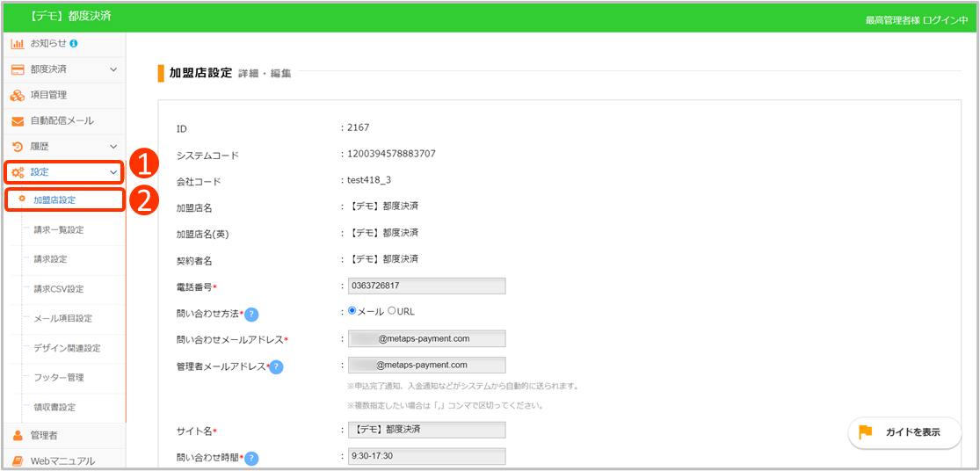Click help icon beside 問い合わせ方法
The width and height of the screenshot is (980, 471).
tap(250, 314)
